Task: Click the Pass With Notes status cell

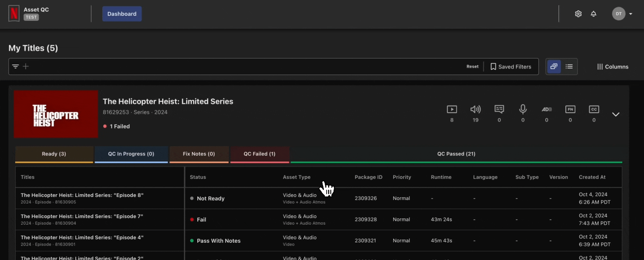Action: pyautogui.click(x=215, y=241)
